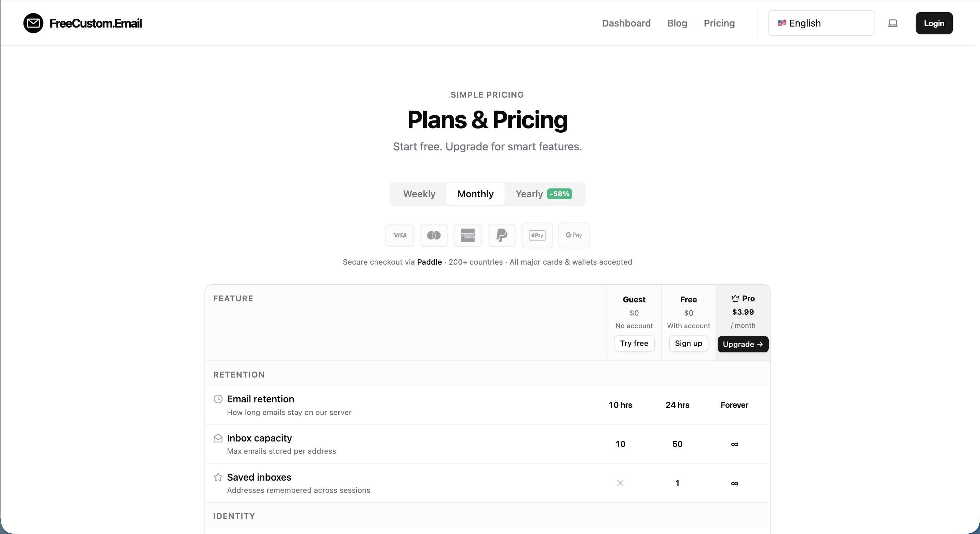The image size is (980, 534).
Task: Click the green -58% discount badge
Action: click(559, 194)
